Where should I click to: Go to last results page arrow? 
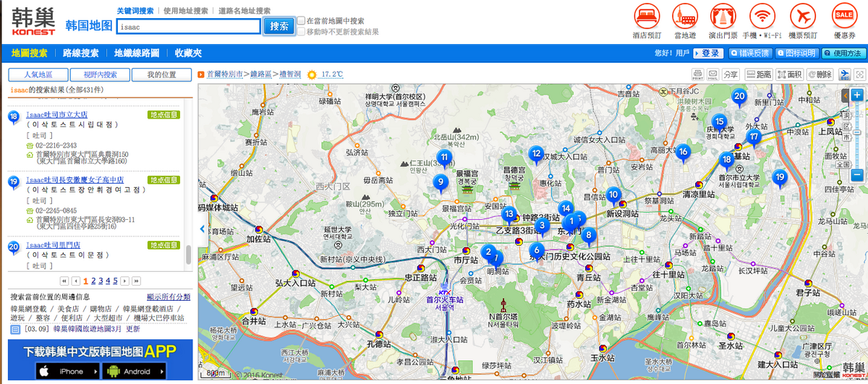coord(136,281)
